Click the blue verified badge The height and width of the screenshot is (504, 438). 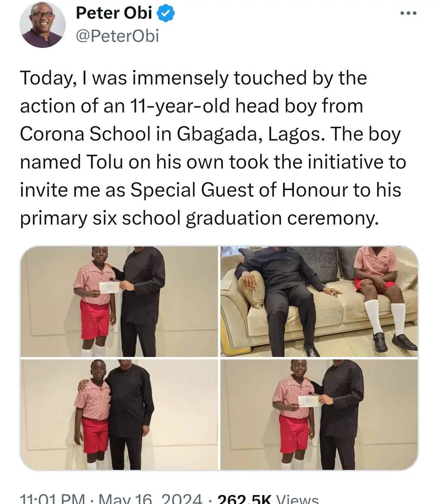point(166,14)
